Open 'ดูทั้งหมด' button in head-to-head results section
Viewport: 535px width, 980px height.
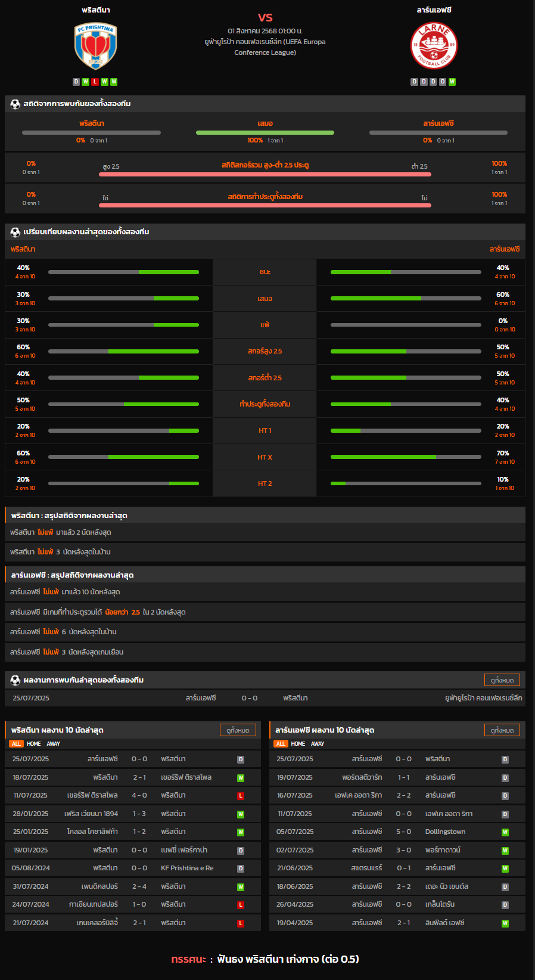tap(502, 680)
